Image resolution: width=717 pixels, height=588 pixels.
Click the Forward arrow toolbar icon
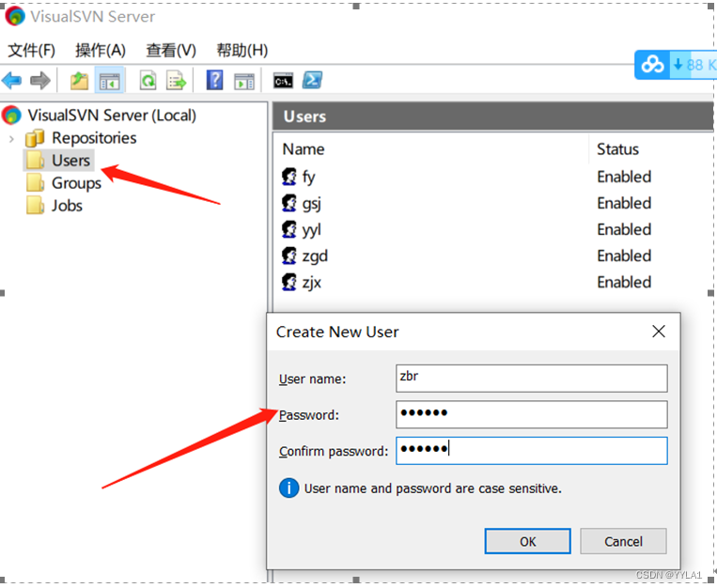click(40, 81)
